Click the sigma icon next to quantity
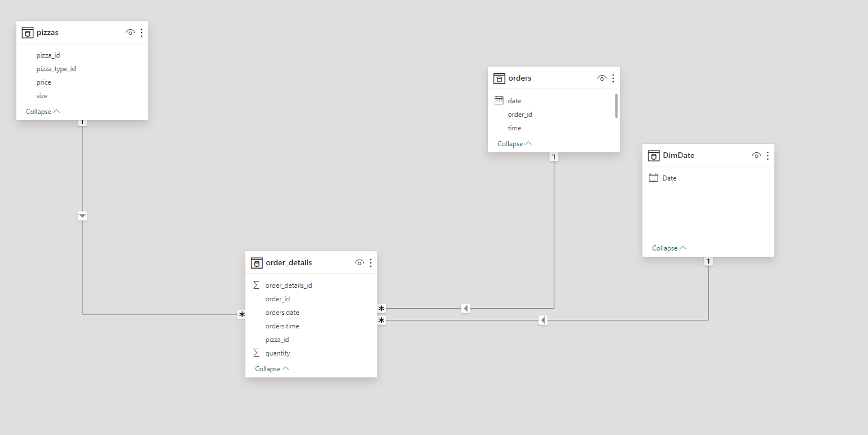Screen dimensions: 868x435 pyautogui.click(x=257, y=353)
